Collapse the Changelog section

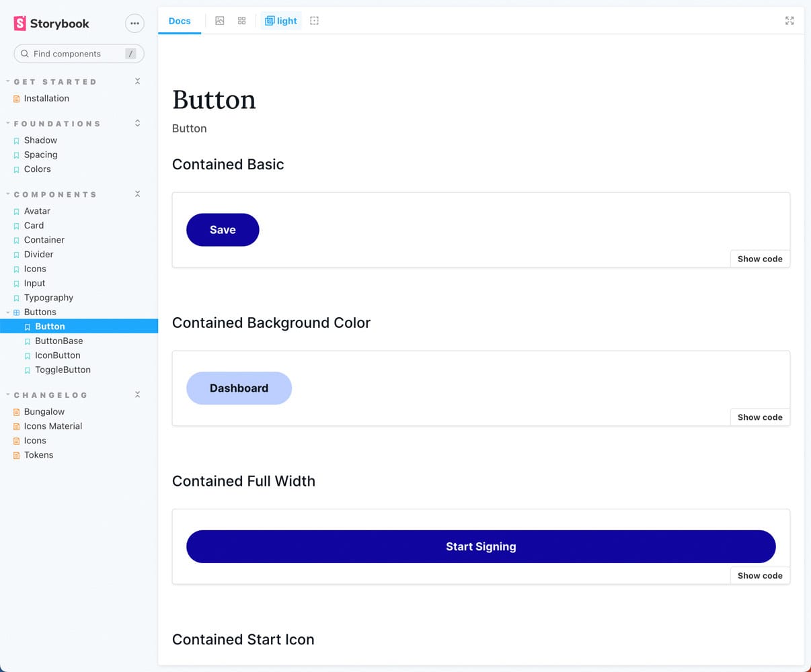[x=137, y=394]
